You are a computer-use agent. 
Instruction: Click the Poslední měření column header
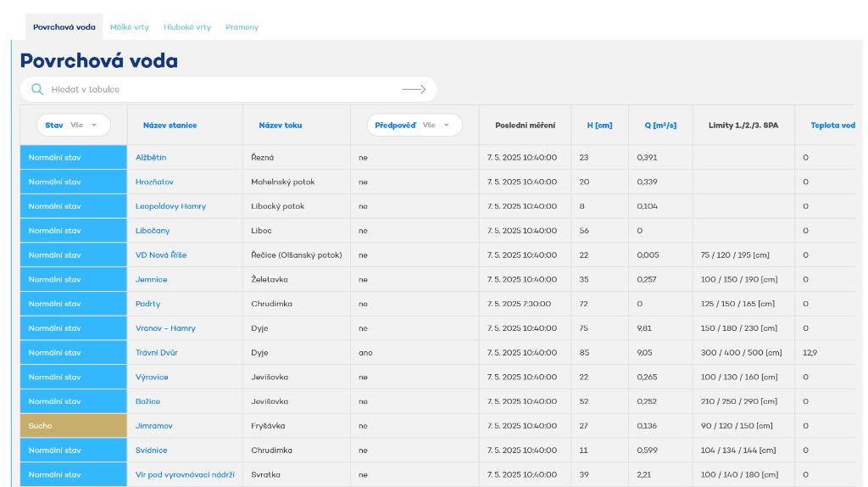pyautogui.click(x=525, y=126)
